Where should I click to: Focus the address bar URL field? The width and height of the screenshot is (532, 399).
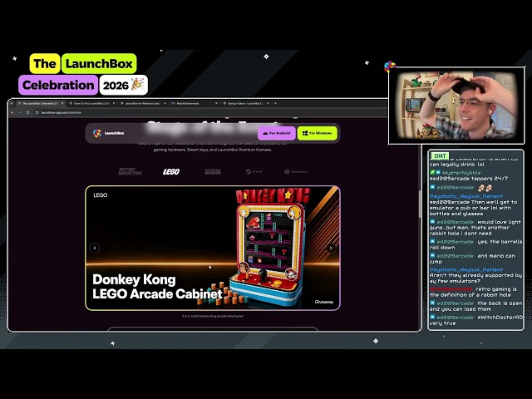pos(210,112)
